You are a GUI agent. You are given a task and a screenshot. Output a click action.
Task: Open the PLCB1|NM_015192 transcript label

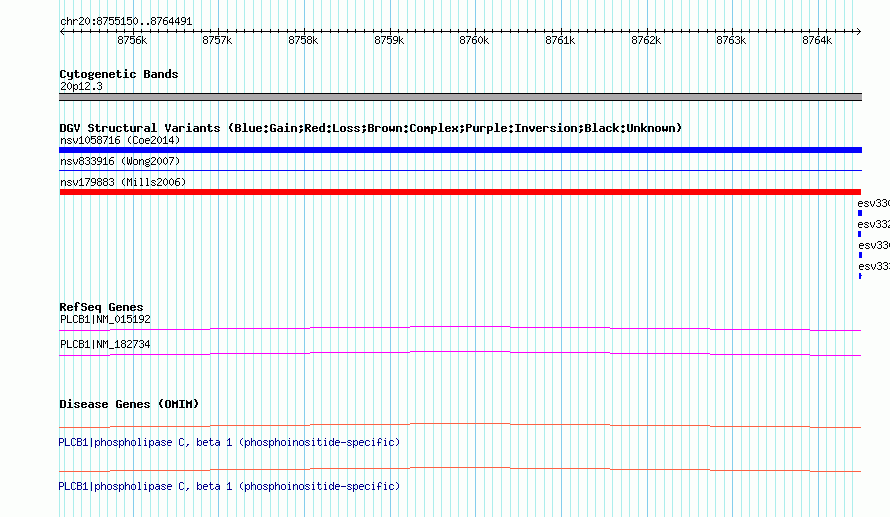[x=105, y=320]
